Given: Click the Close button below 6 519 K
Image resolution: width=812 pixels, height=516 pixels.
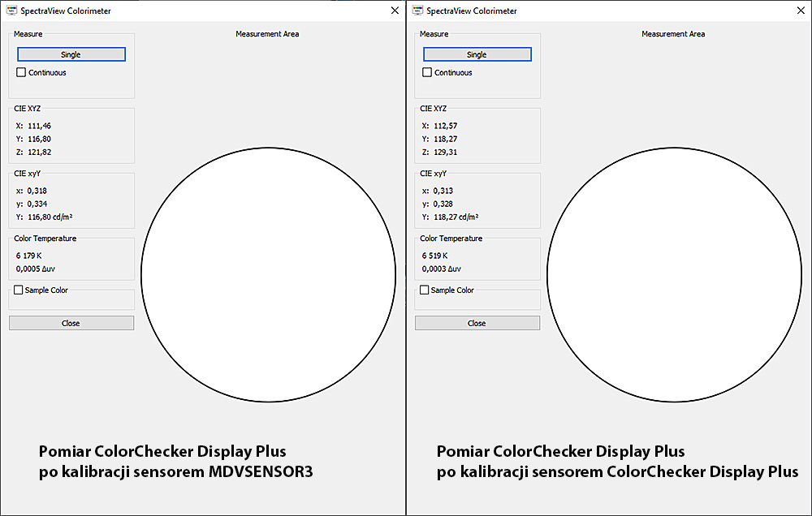Looking at the screenshot, I should (477, 323).
